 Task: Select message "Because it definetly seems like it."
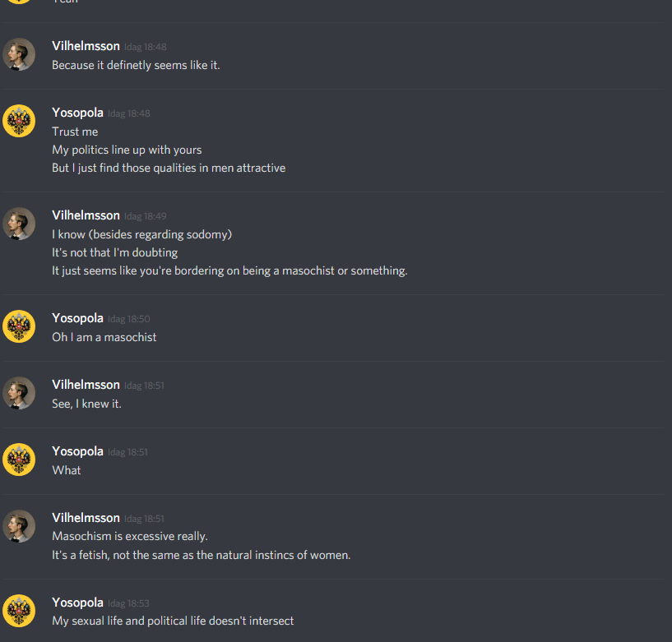[136, 65]
